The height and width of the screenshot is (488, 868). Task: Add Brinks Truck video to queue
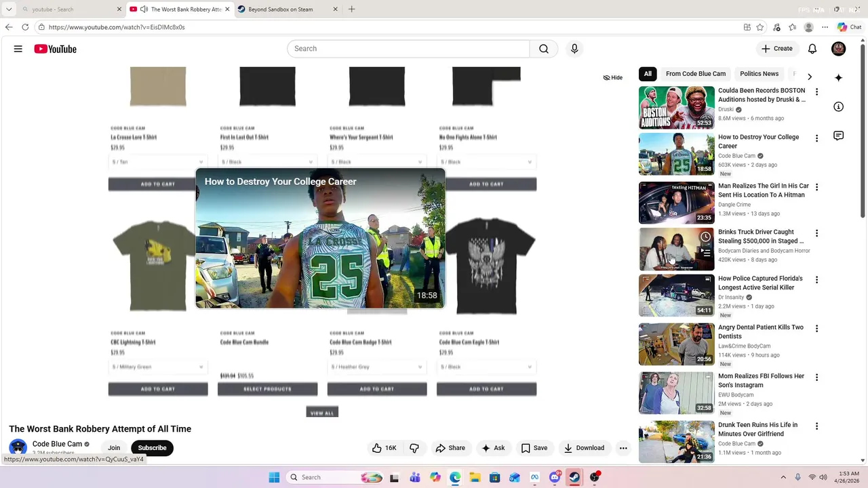705,253
